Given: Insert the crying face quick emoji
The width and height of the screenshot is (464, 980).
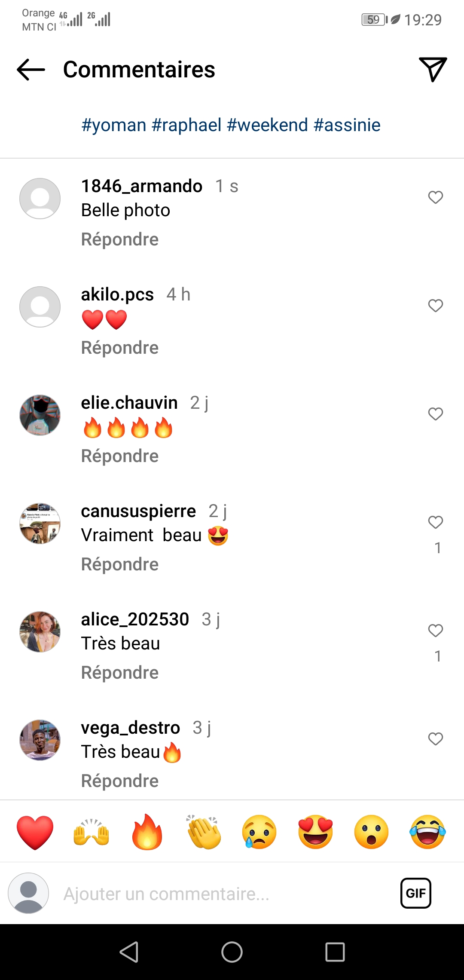Looking at the screenshot, I should pyautogui.click(x=259, y=832).
